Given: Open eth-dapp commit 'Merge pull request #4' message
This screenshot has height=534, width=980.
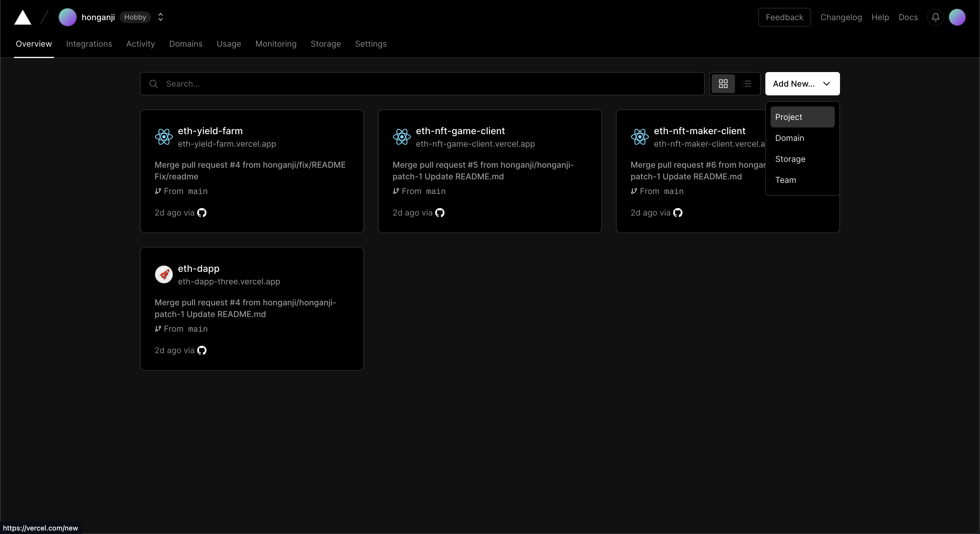Looking at the screenshot, I should click(245, 309).
